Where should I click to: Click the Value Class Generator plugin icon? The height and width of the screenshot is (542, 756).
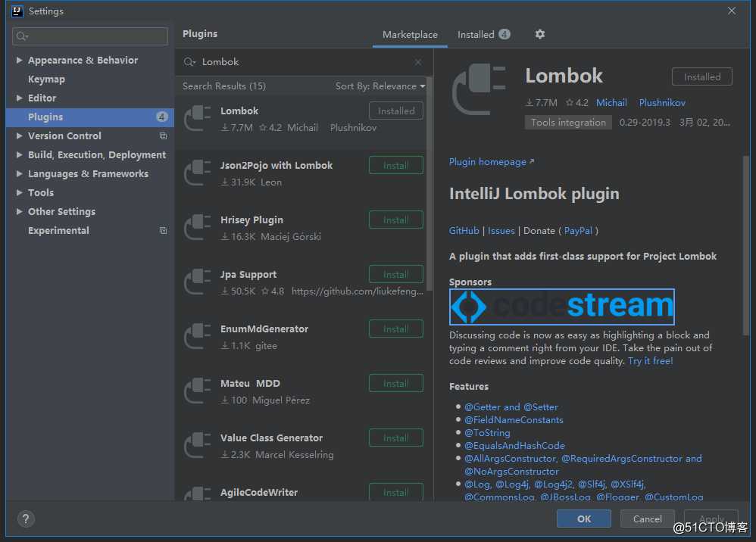pos(198,445)
